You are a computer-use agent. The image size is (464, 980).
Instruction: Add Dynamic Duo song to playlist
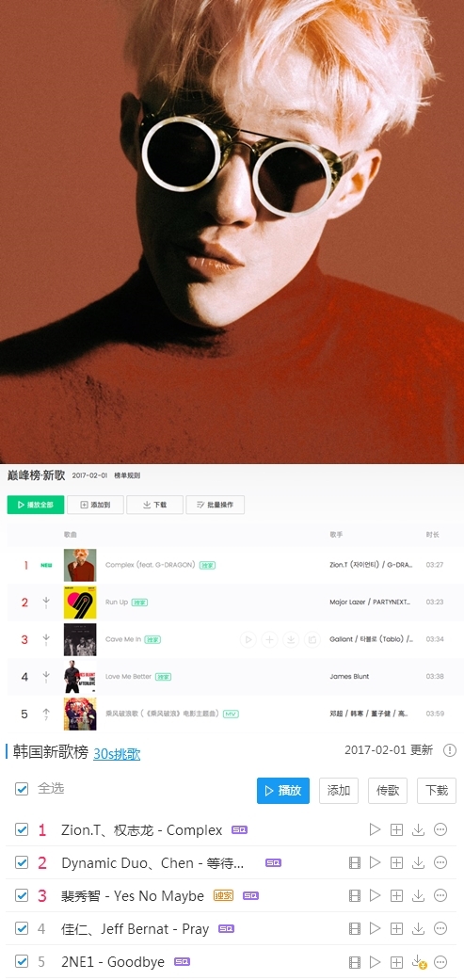pos(396,862)
